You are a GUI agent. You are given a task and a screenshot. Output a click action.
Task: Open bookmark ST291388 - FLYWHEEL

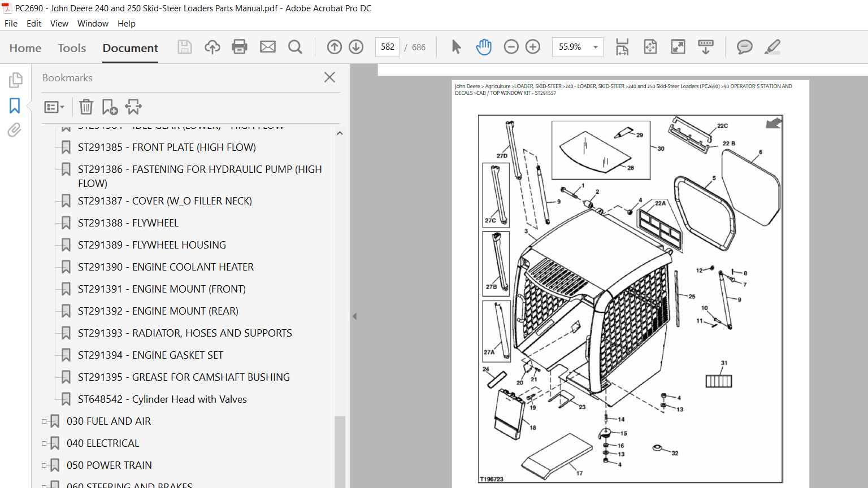pyautogui.click(x=128, y=223)
